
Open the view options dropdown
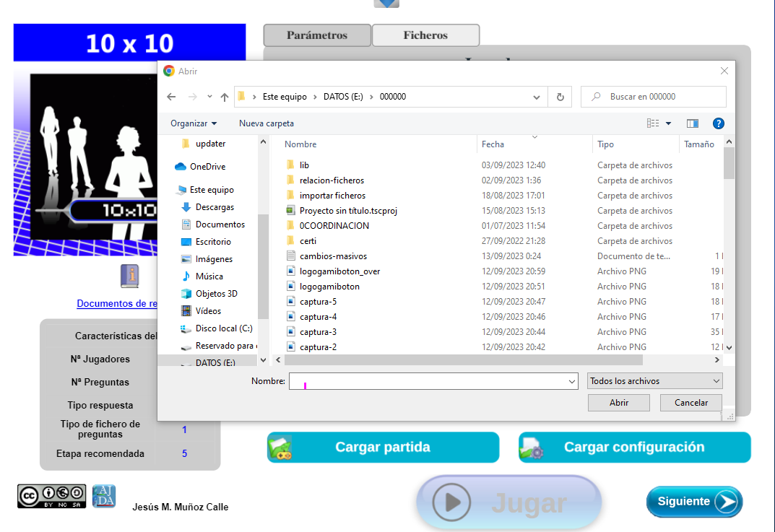point(659,123)
